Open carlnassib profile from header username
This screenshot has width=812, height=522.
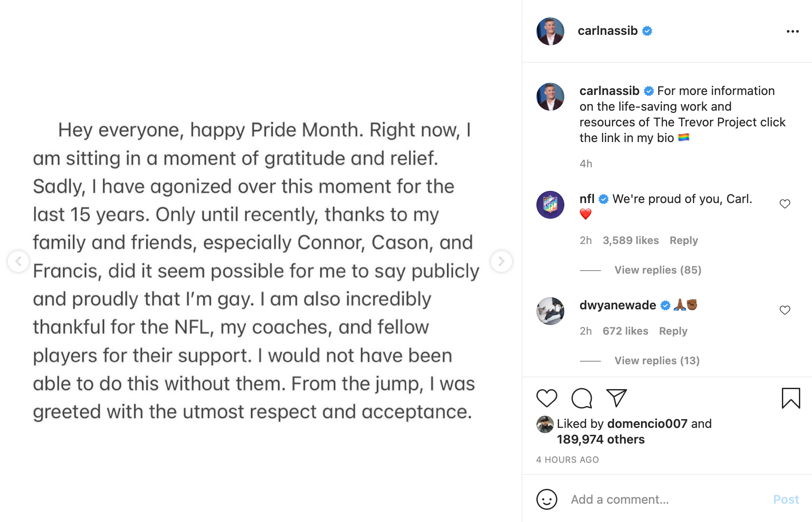click(607, 31)
